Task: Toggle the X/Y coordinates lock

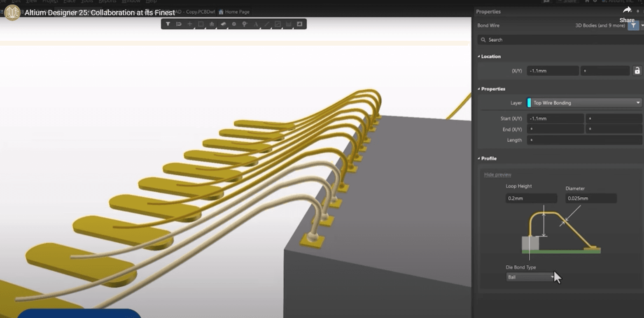Action: 637,70
